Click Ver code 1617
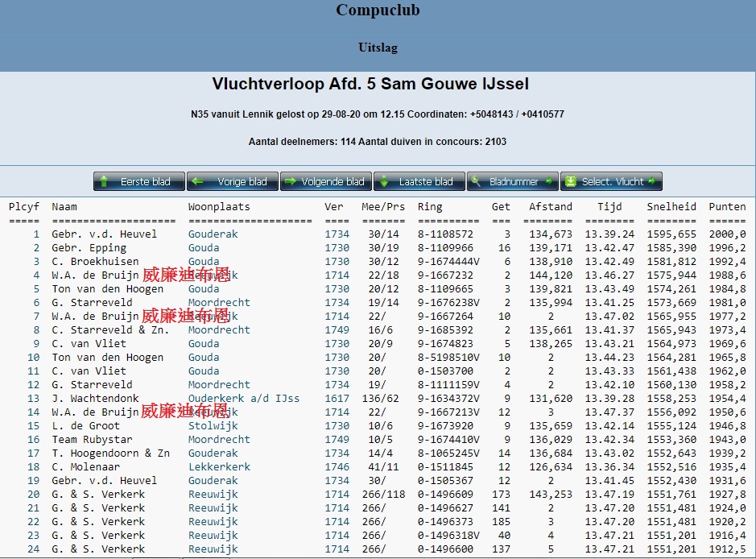This screenshot has width=756, height=559. point(337,399)
